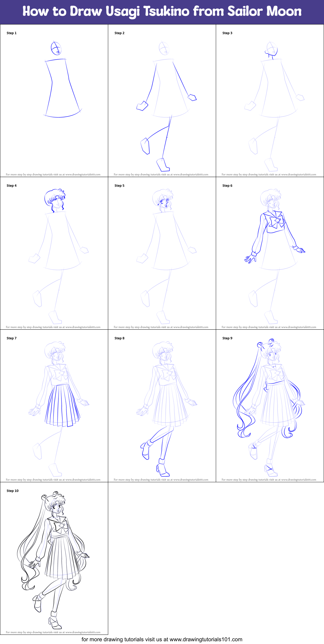Click the 'Step 6' label
The image size is (324, 644).
(x=227, y=186)
